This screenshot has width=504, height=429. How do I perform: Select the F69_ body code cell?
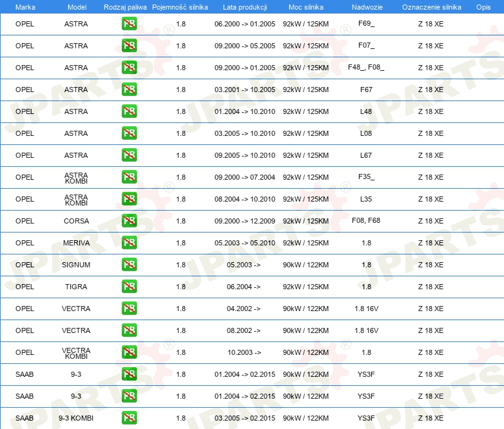pos(366,23)
